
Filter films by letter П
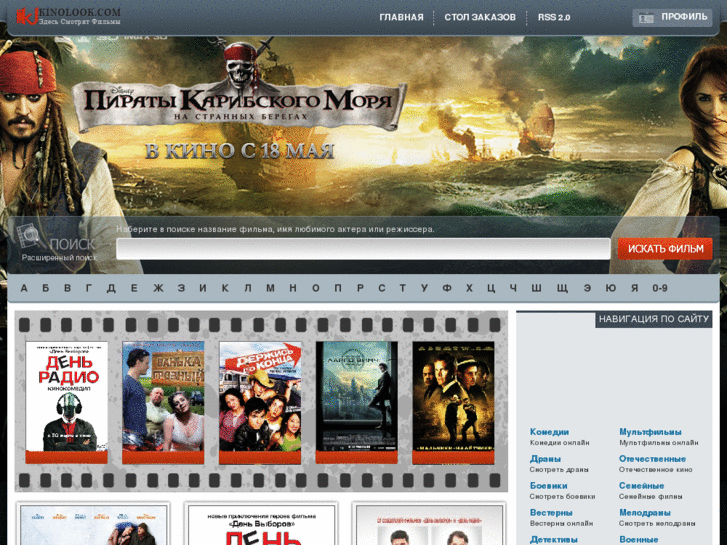(x=338, y=289)
